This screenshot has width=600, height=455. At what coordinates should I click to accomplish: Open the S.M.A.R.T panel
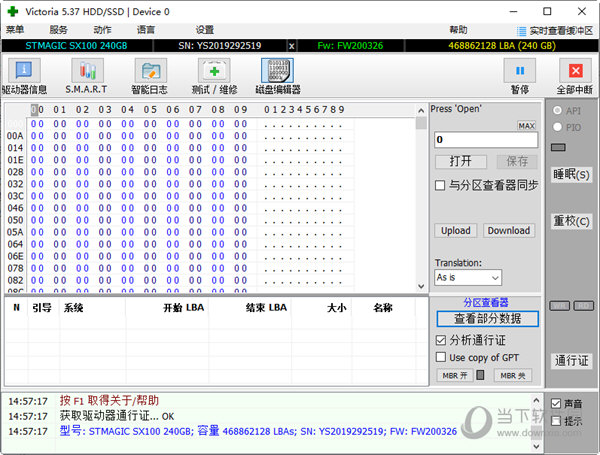88,71
